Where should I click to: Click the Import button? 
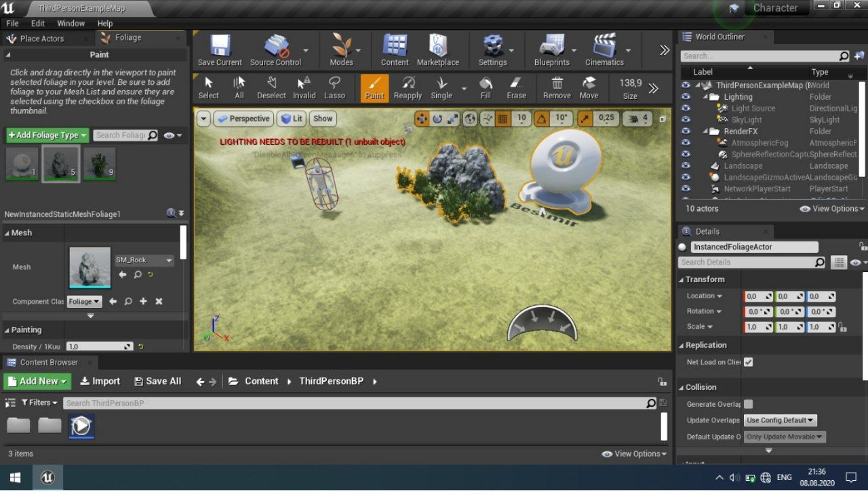(x=100, y=381)
